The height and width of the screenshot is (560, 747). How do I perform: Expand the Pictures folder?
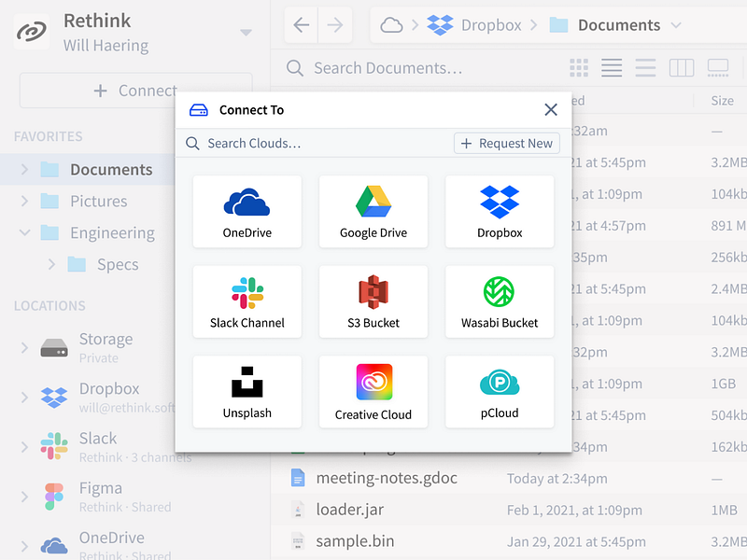25,201
